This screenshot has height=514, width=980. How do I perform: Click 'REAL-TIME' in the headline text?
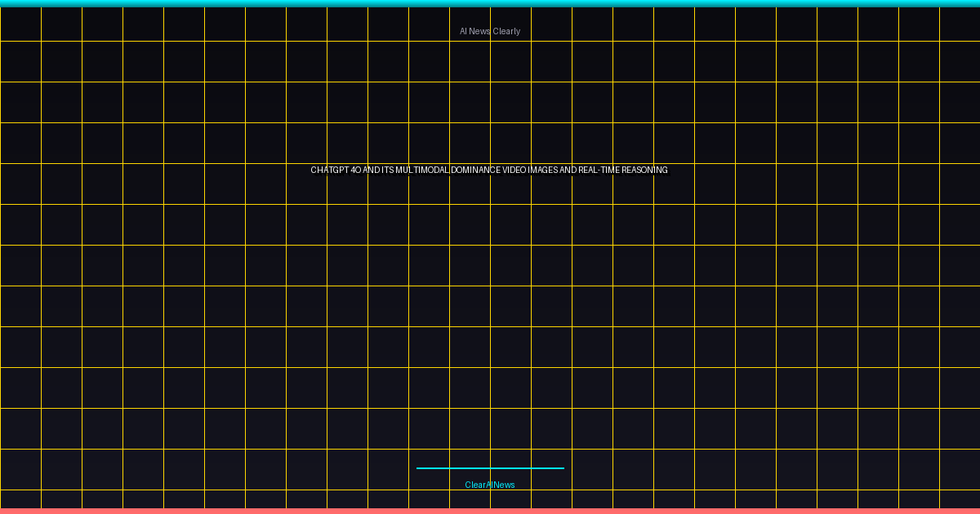(599, 171)
